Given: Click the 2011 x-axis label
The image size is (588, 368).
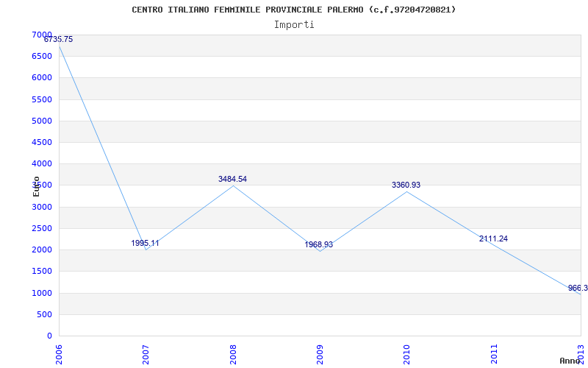Looking at the screenshot, I should pos(494,354).
